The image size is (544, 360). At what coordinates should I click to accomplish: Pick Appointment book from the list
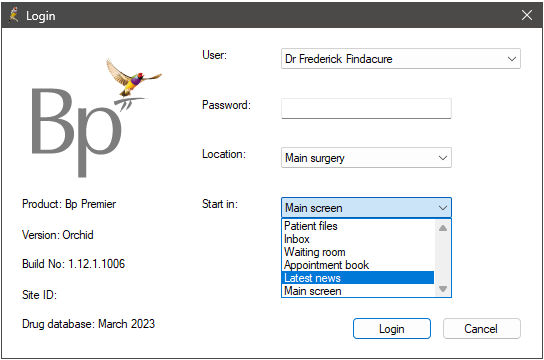click(x=358, y=265)
